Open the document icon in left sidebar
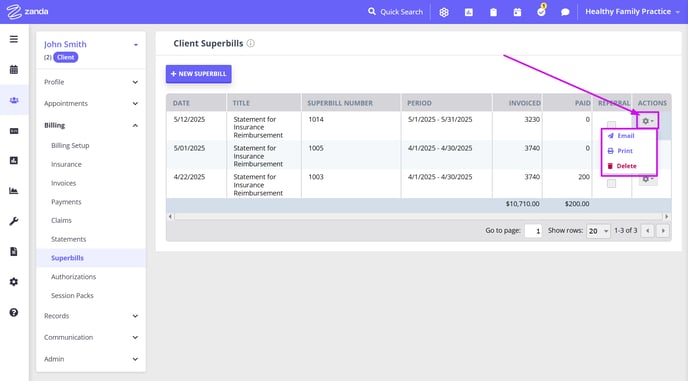Image resolution: width=688 pixels, height=381 pixels. point(14,252)
